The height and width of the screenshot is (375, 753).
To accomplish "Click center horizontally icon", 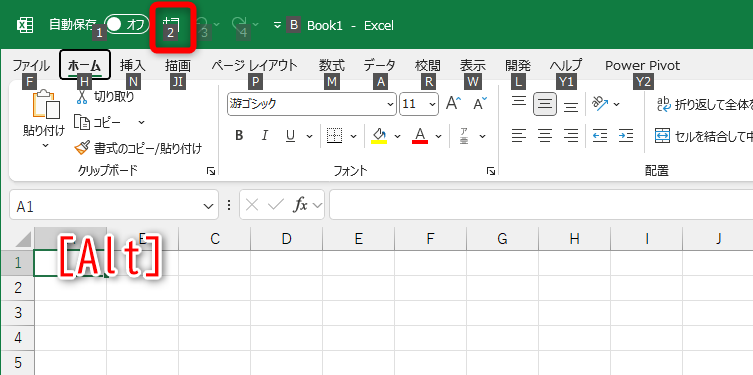I will [x=545, y=136].
